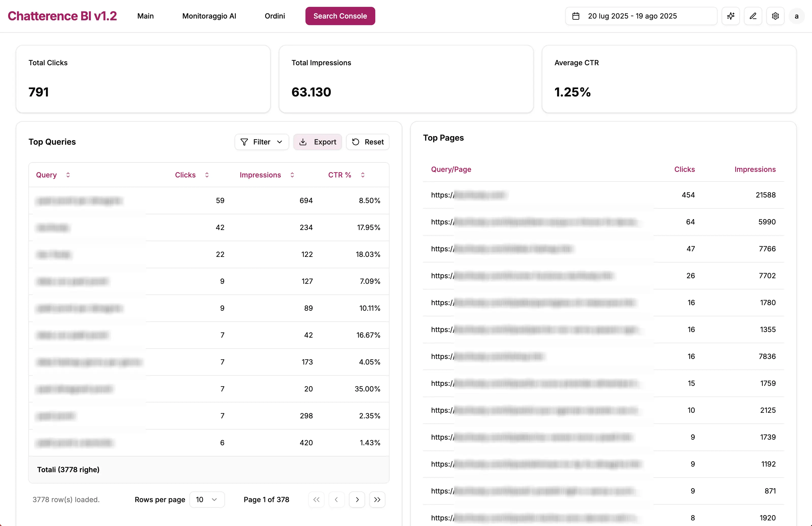Open the Rows per page dropdown
Viewport: 812px width, 526px height.
click(x=207, y=499)
